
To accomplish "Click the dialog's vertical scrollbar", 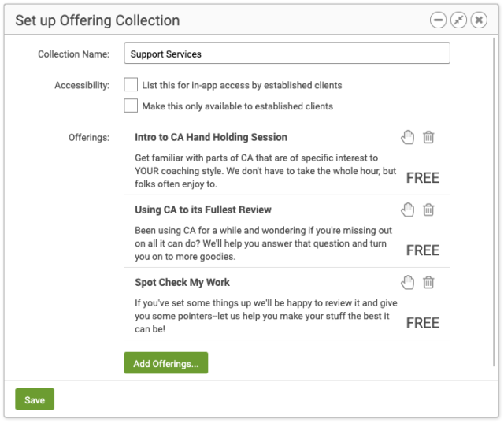I will point(494,202).
